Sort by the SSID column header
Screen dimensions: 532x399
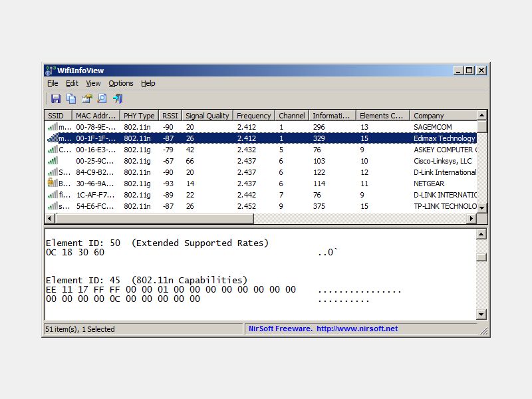tap(59, 116)
